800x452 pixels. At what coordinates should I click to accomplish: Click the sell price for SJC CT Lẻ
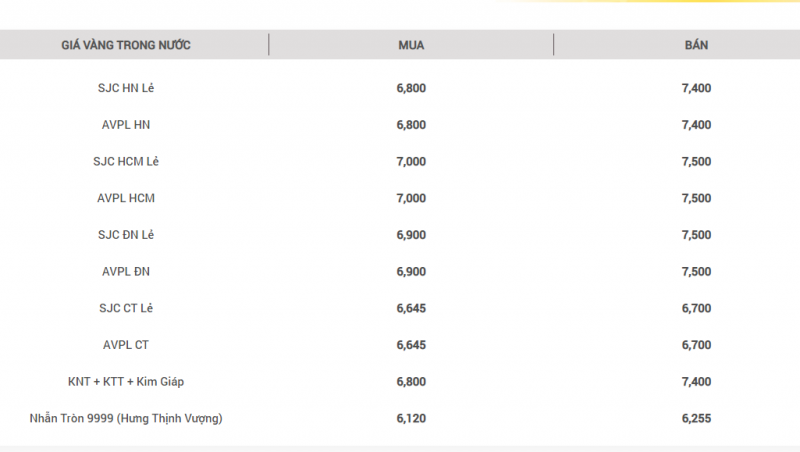696,308
